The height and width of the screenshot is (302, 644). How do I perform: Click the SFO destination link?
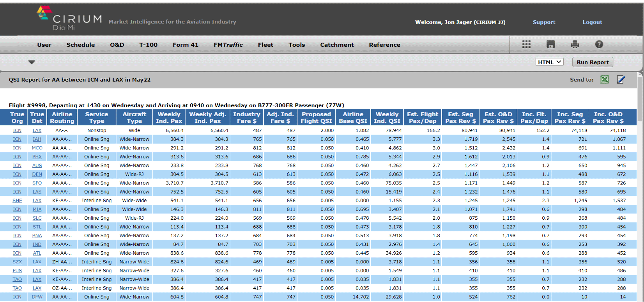tap(37, 183)
